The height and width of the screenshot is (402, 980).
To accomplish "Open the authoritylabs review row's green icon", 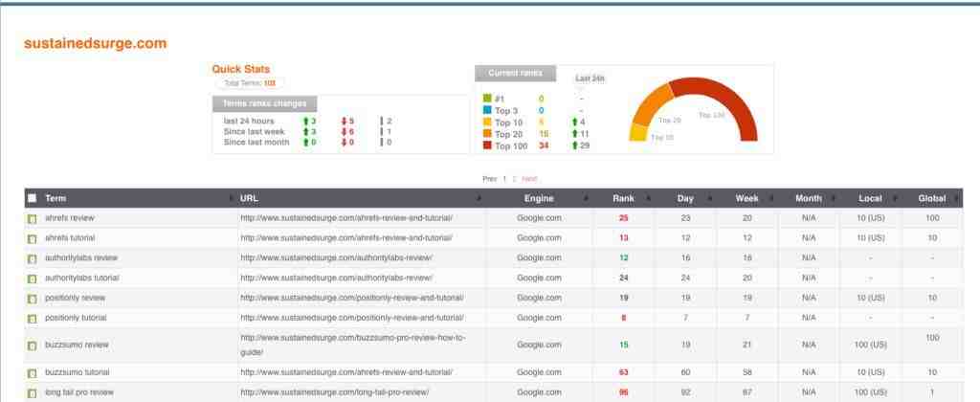I will click(x=32, y=258).
